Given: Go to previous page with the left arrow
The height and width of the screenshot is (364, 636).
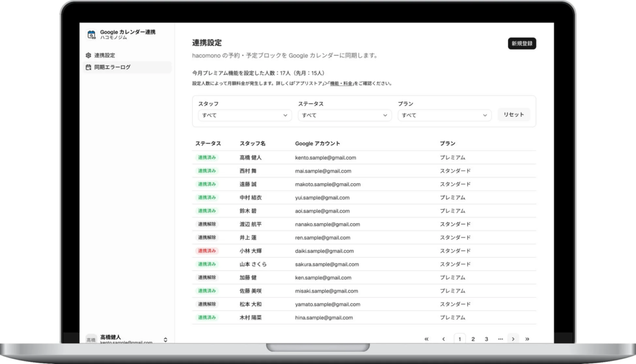Looking at the screenshot, I should pyautogui.click(x=443, y=339).
